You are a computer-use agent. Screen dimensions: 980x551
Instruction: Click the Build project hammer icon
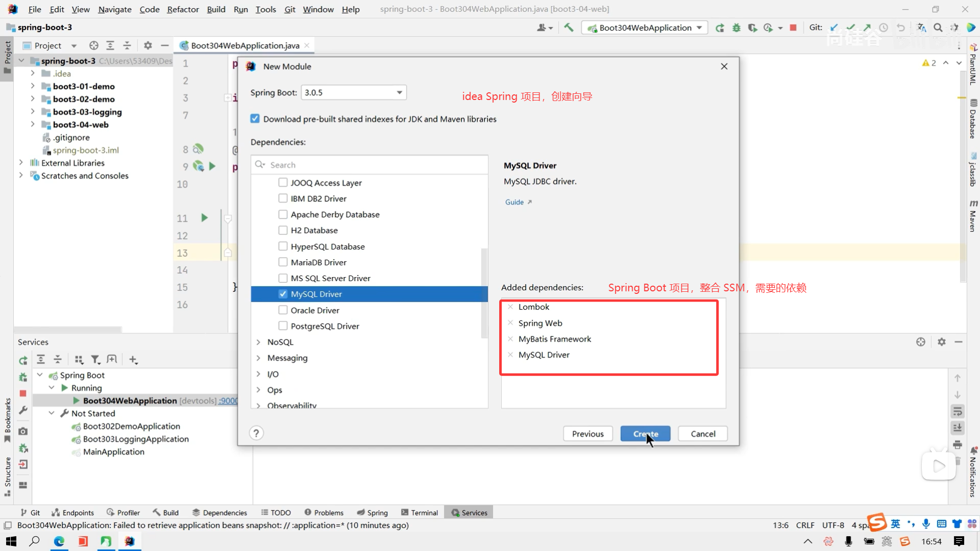click(569, 28)
